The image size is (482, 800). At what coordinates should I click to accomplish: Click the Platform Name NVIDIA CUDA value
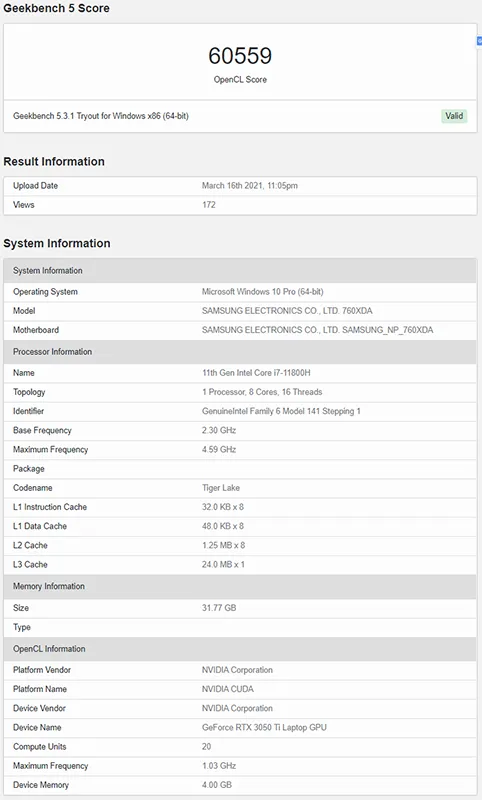[x=227, y=689]
